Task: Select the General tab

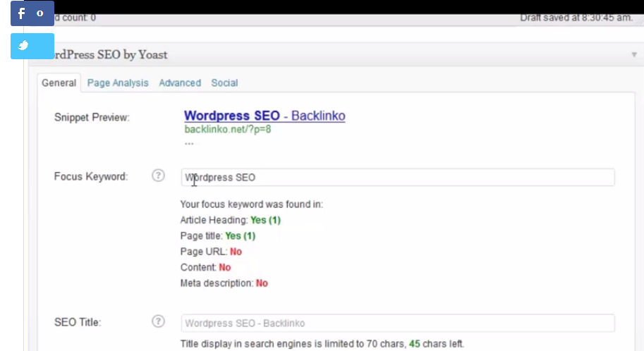Action: [x=59, y=83]
